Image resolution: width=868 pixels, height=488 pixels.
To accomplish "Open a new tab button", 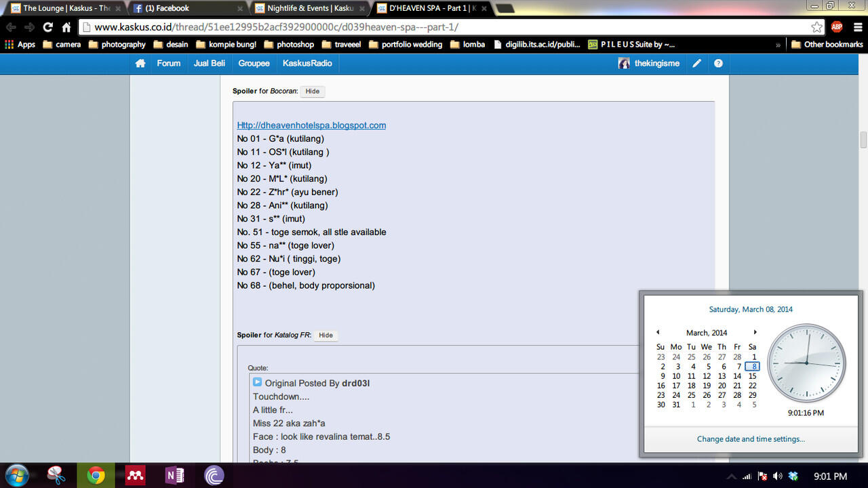I will [x=505, y=8].
